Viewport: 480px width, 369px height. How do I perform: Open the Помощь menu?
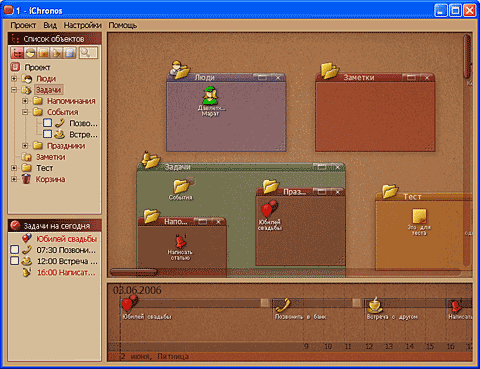click(x=123, y=25)
